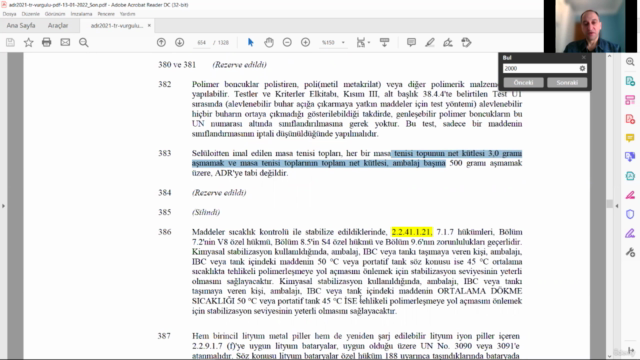Open the search tool in the right pane

[630, 62]
